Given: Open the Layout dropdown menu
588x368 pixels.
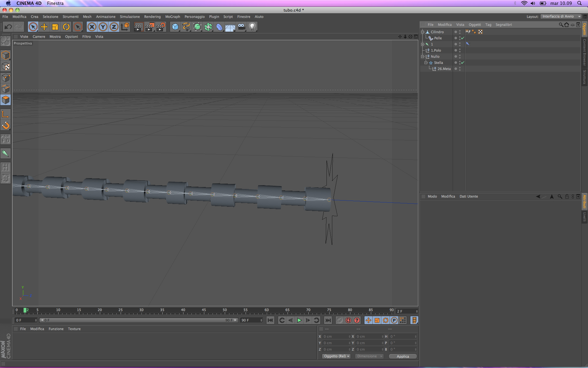Looking at the screenshot, I should pos(561,17).
